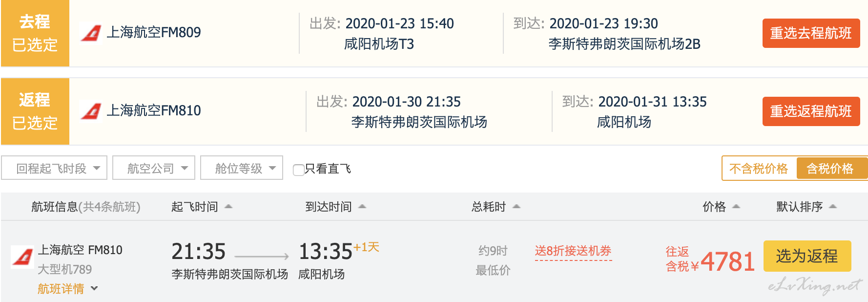Click the default sort arrow icon

click(x=833, y=207)
